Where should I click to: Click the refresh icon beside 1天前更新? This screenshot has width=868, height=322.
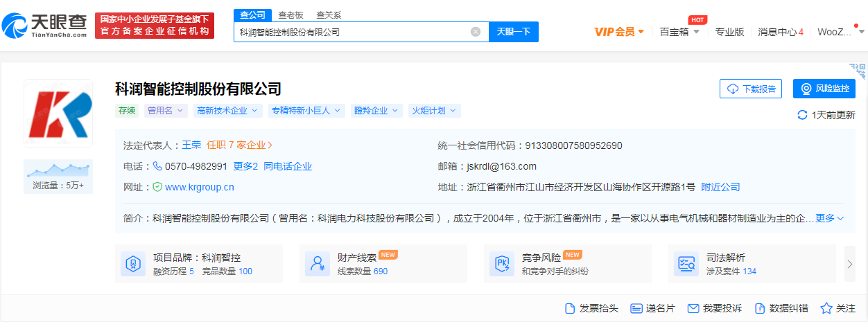802,115
